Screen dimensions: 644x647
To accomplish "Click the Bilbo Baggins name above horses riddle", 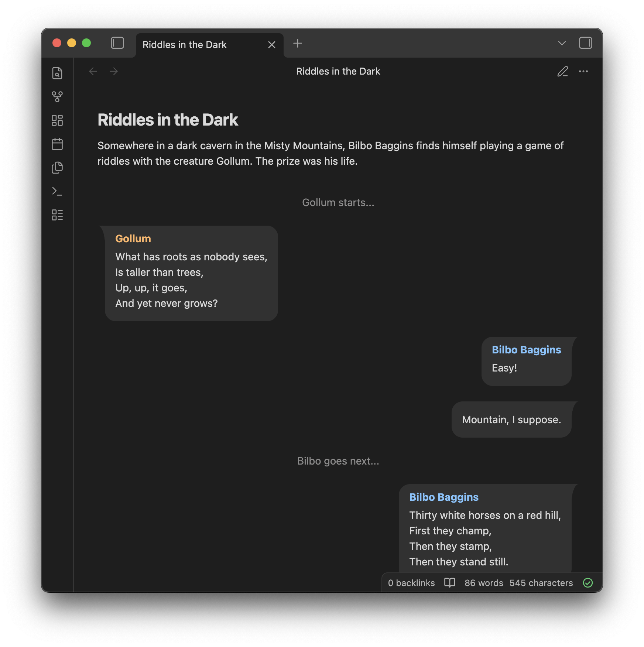I will (x=443, y=497).
